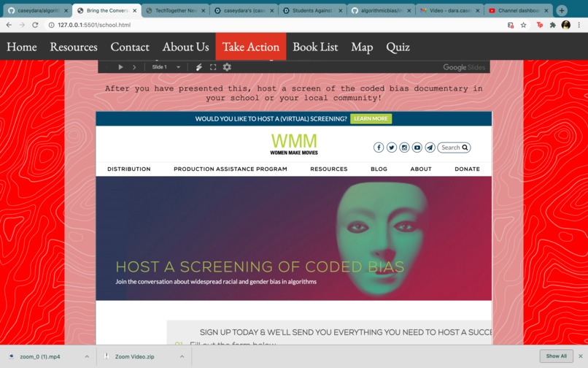Open WMM YouTube icon
This screenshot has height=368, width=588.
(417, 147)
